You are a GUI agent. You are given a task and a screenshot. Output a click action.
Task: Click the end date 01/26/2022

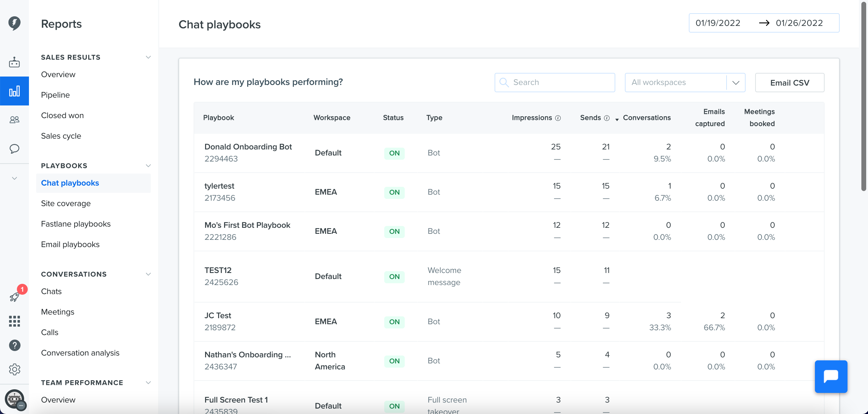pyautogui.click(x=799, y=23)
